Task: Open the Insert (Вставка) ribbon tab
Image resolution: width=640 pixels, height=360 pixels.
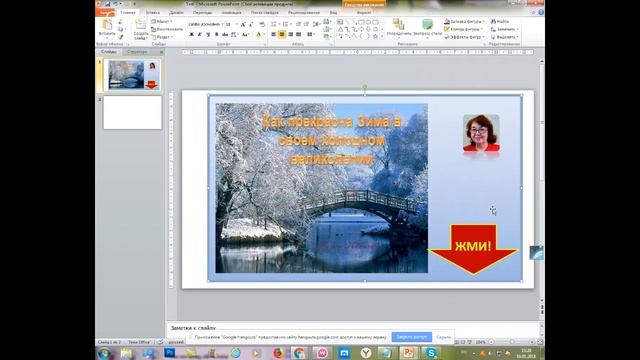Action: (153, 13)
